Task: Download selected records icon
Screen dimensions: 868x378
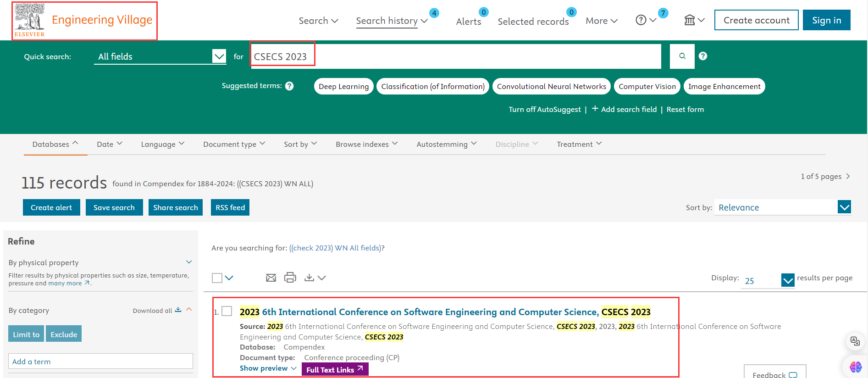Action: (310, 278)
